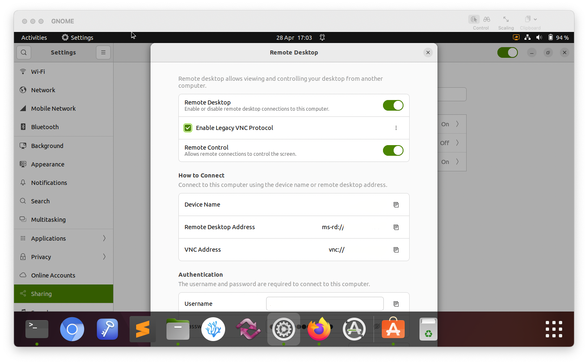Open Sublime Text from the dock

[x=142, y=329]
